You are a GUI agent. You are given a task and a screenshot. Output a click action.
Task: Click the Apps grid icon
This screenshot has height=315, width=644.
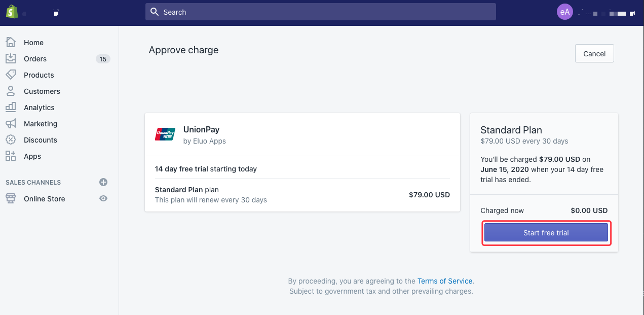(x=11, y=156)
